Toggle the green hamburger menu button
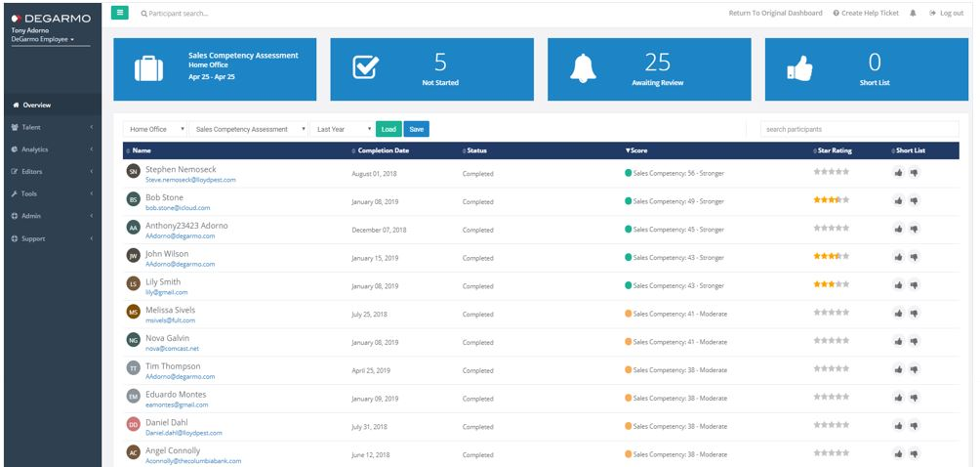The image size is (980, 467). [x=119, y=13]
